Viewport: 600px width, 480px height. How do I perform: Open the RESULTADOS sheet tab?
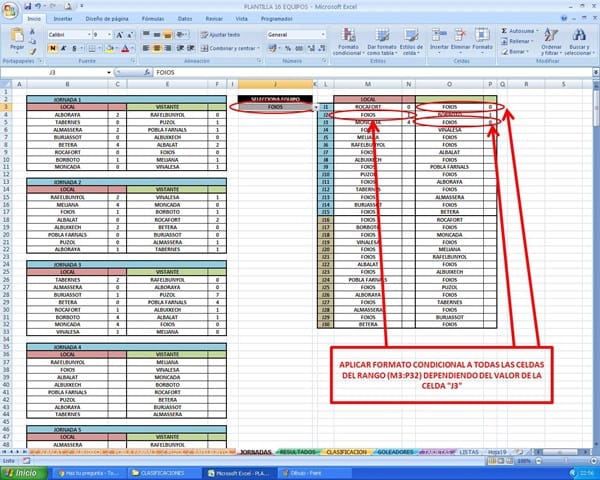[x=298, y=452]
